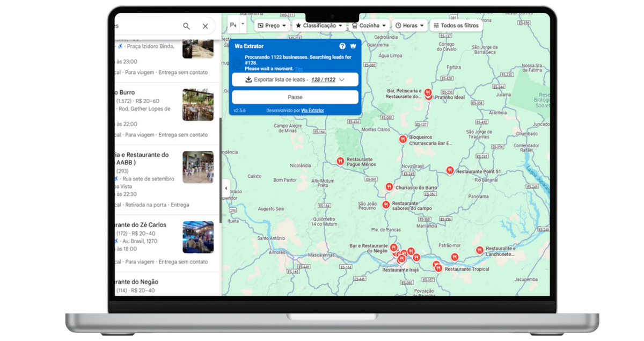Click the 'Rod. Gether Lopes de' address text
The image size is (644, 341).
(144, 108)
